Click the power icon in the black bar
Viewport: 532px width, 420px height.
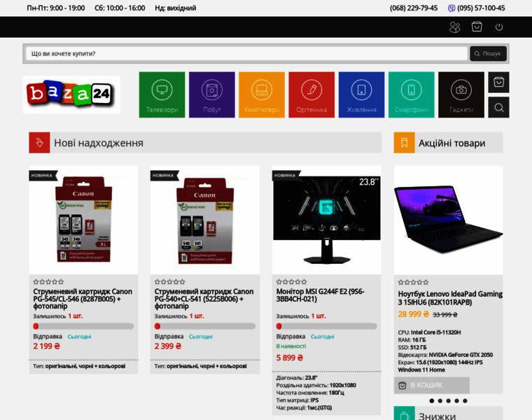tap(498, 27)
